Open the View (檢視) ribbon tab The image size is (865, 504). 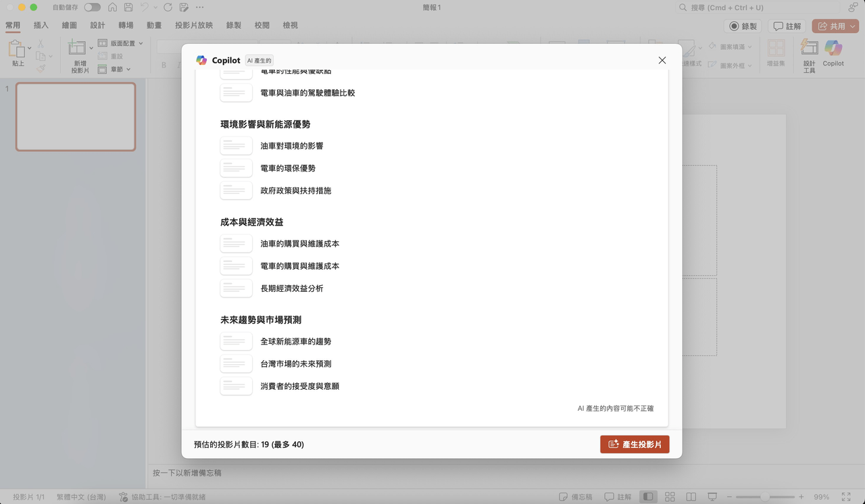(290, 25)
